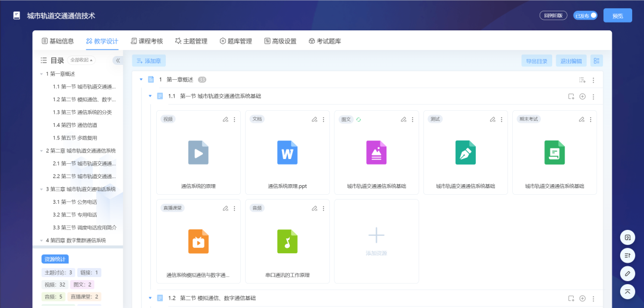Select 1.3 第三节 通信系统的分类 in catalog
The height and width of the screenshot is (308, 644).
point(82,113)
